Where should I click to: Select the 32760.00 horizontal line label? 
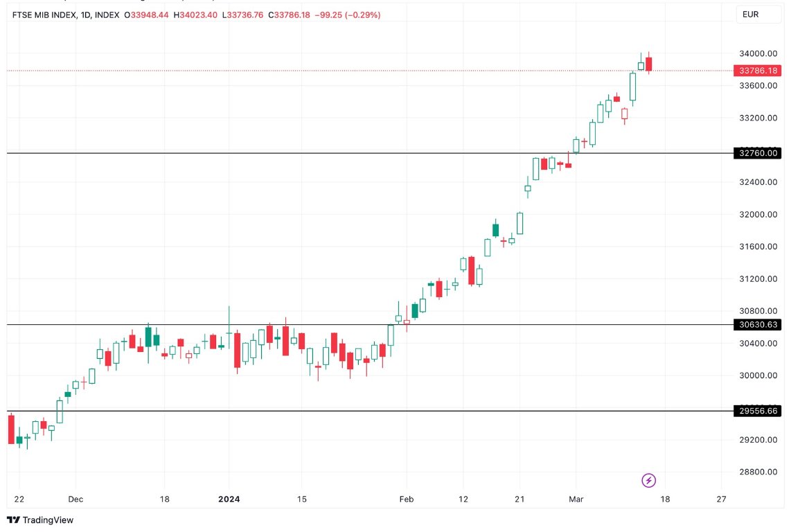tap(757, 153)
